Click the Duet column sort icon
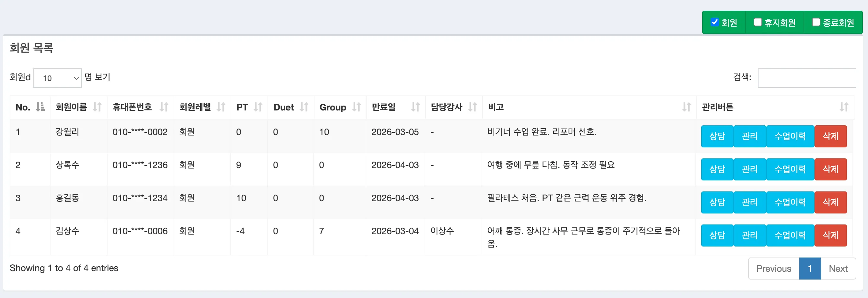 [304, 107]
